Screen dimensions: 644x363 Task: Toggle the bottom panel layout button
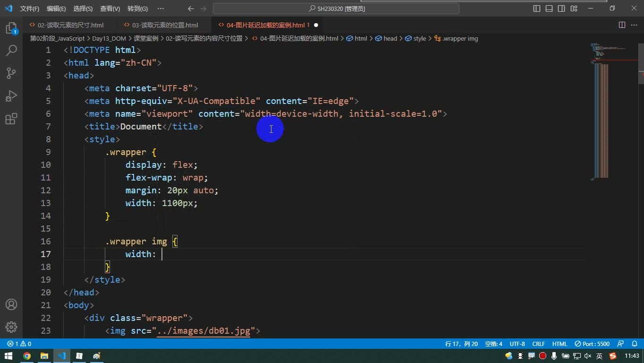click(549, 9)
